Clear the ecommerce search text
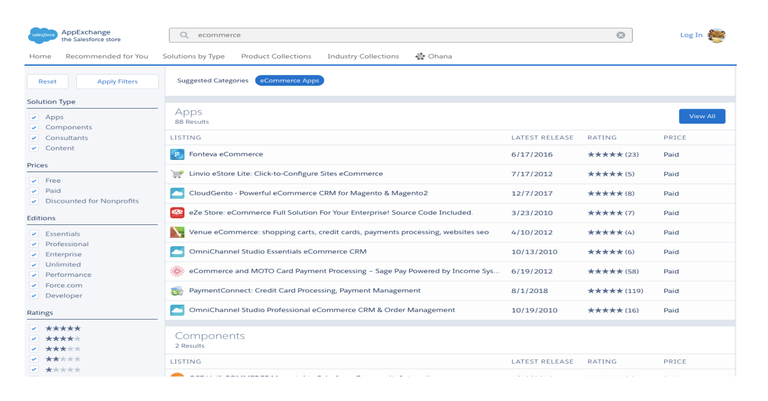Screen dimensions: 768x401 (621, 35)
